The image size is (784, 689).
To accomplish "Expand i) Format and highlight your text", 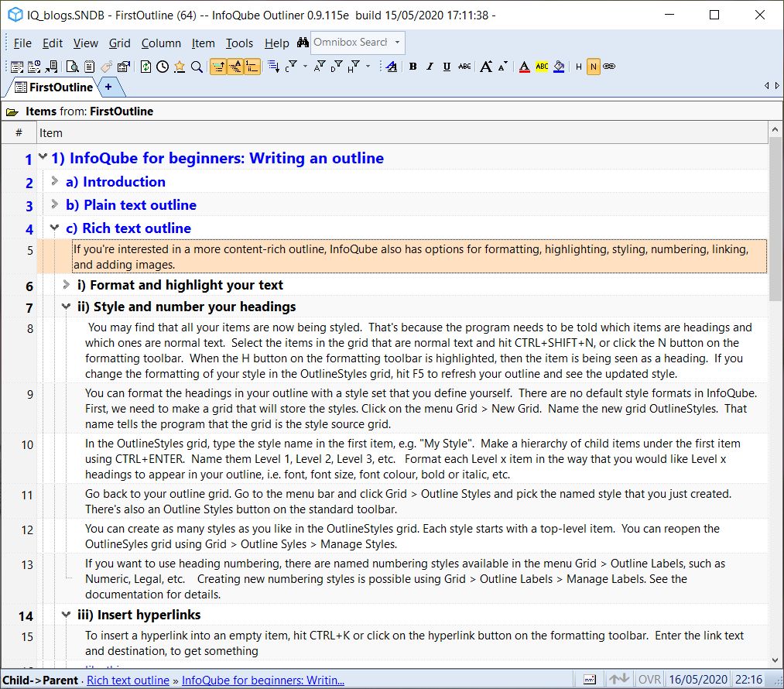I will point(66,284).
